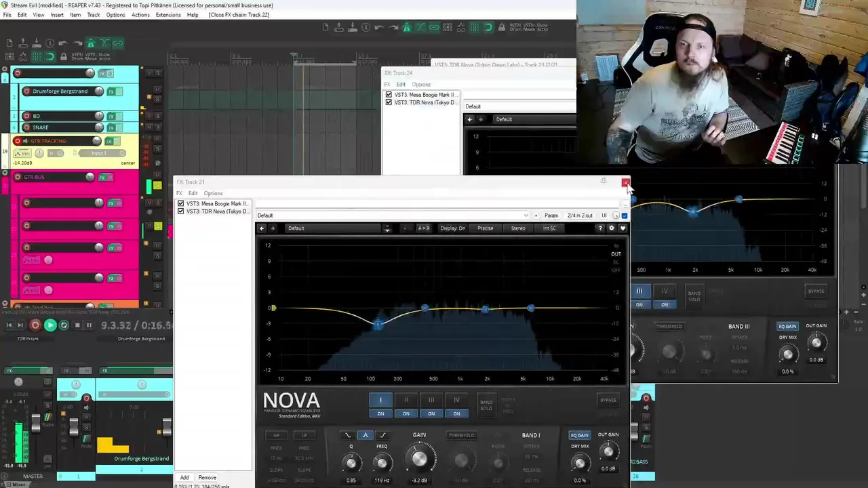Arm record on the GTR TRACKING track

[17, 141]
